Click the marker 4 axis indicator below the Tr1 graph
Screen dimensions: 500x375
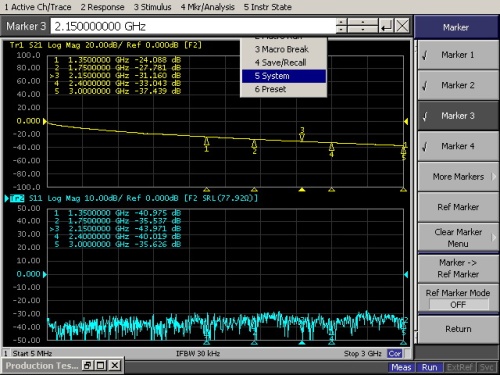(331, 190)
